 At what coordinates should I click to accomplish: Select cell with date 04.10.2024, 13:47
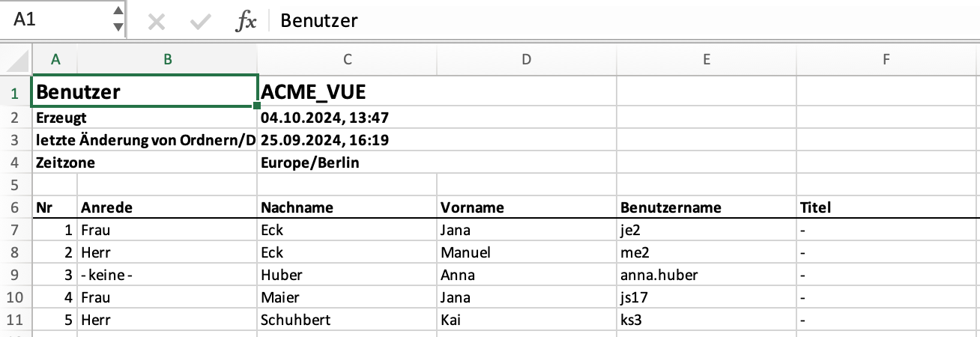coord(347,118)
